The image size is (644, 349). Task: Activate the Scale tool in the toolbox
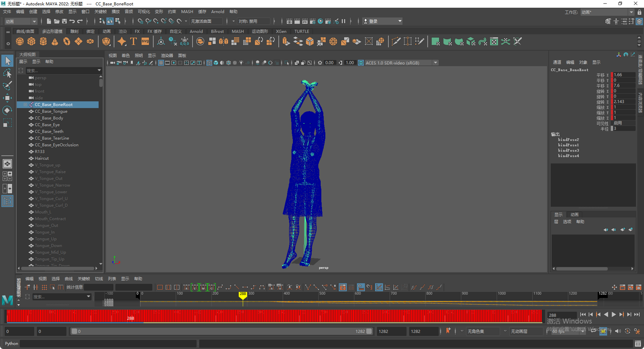[7, 124]
